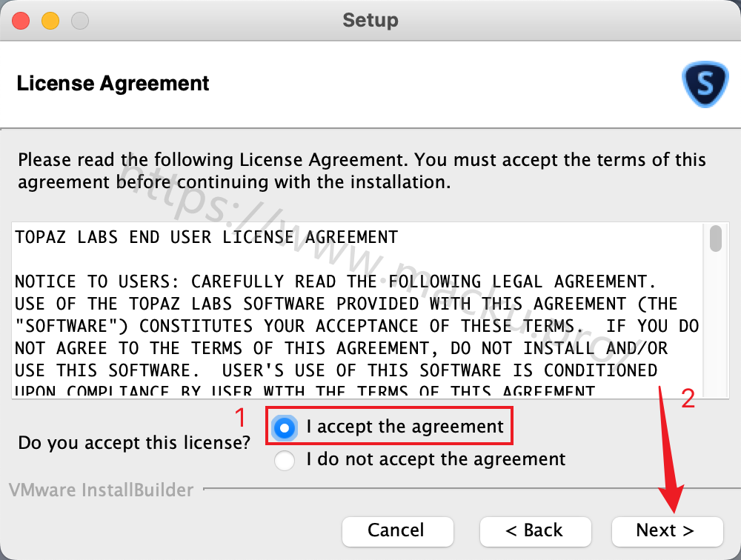The height and width of the screenshot is (560, 741).
Task: Choose "I do not accept the agreement" option
Action: [285, 460]
